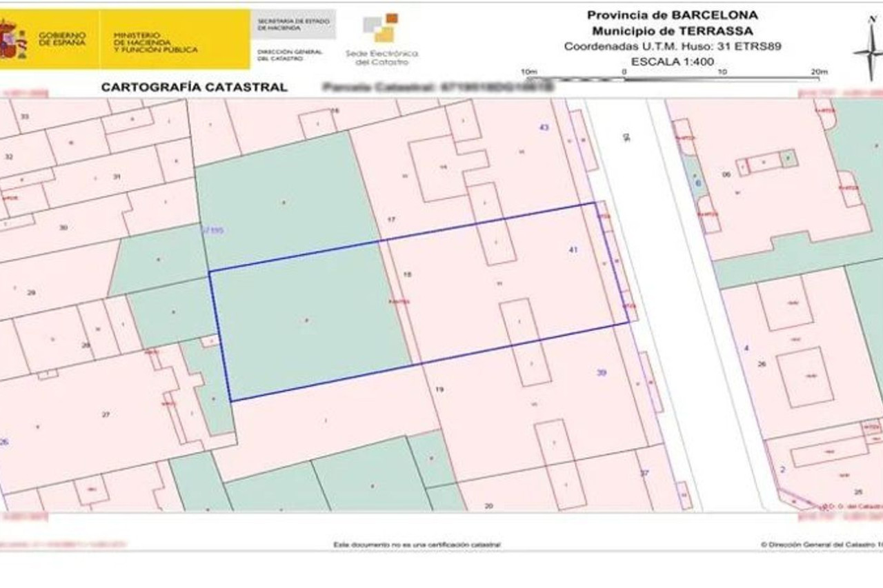The width and height of the screenshot is (883, 588).
Task: Click the Spanish coat of arms emblem
Action: tap(11, 39)
